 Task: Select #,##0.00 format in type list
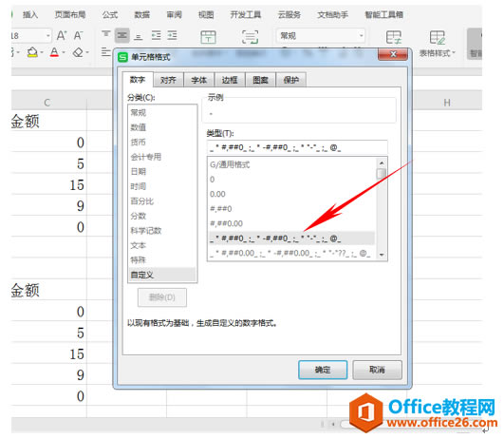[x=291, y=223]
